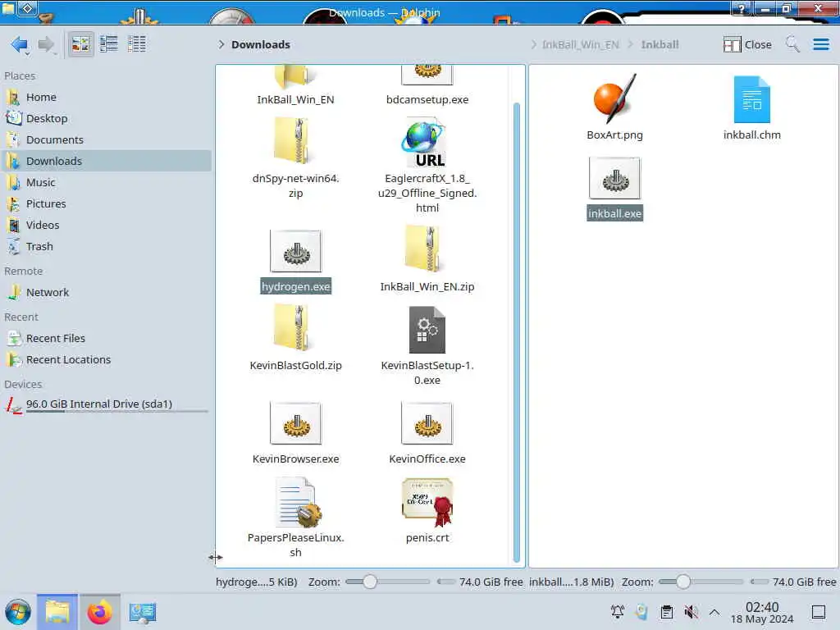
Task: Open Documents in Places
Action: (106, 139)
